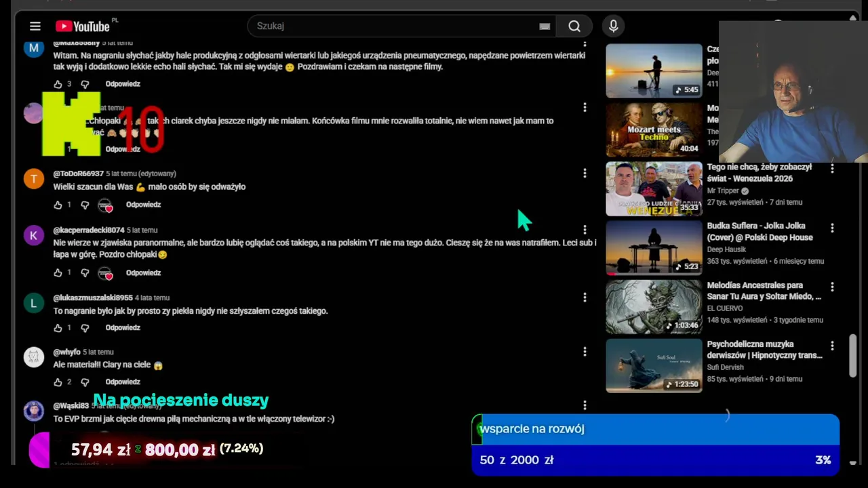This screenshot has width=868, height=488.
Task: Open Psychodeliczna muzyka derwiszów thumbnail
Action: click(654, 365)
